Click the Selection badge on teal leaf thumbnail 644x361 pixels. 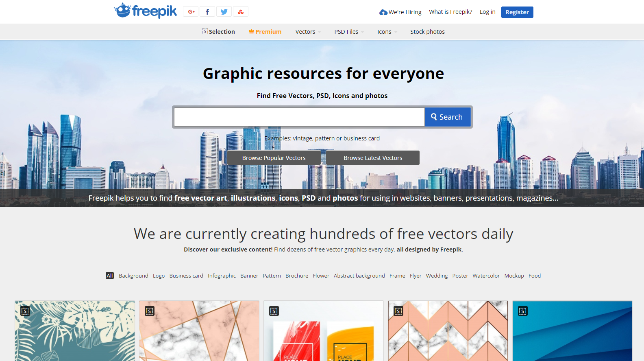click(25, 311)
